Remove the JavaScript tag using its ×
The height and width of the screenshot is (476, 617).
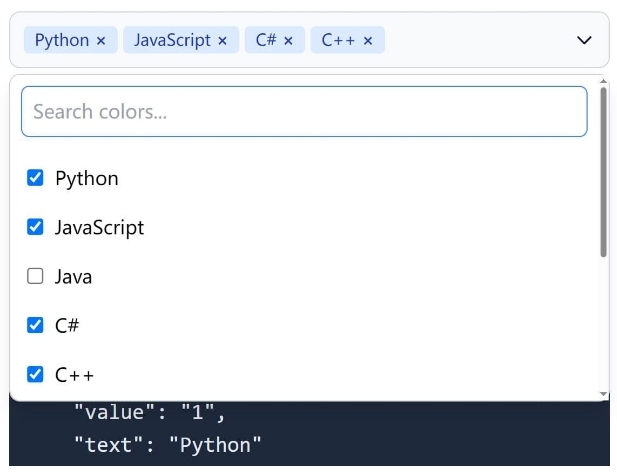222,41
